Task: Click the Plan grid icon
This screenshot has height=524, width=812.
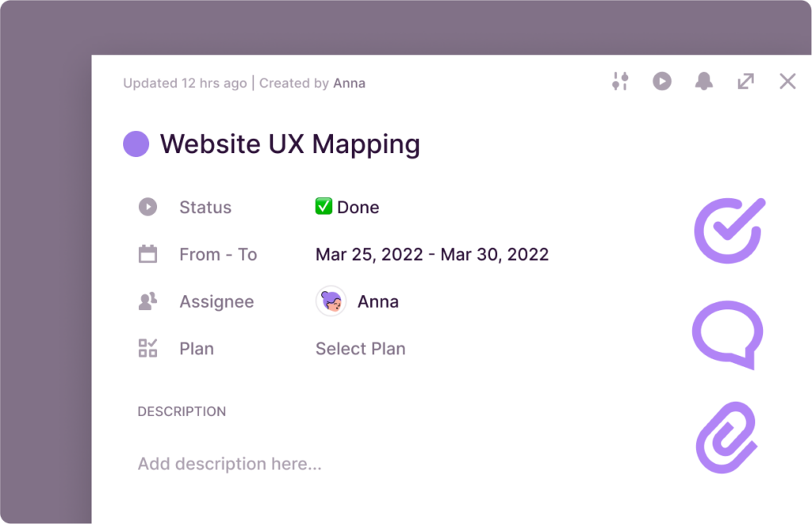Action: (x=147, y=349)
